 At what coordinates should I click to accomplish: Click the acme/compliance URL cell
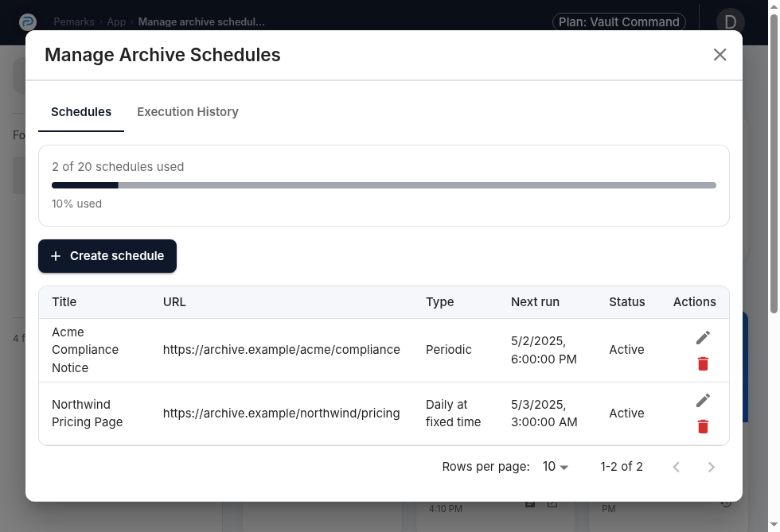282,350
